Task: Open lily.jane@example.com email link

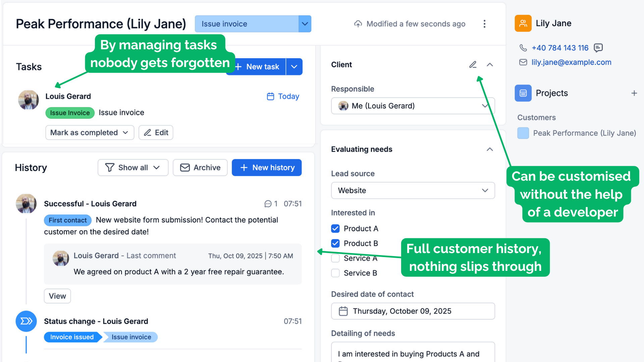Action: pos(571,62)
